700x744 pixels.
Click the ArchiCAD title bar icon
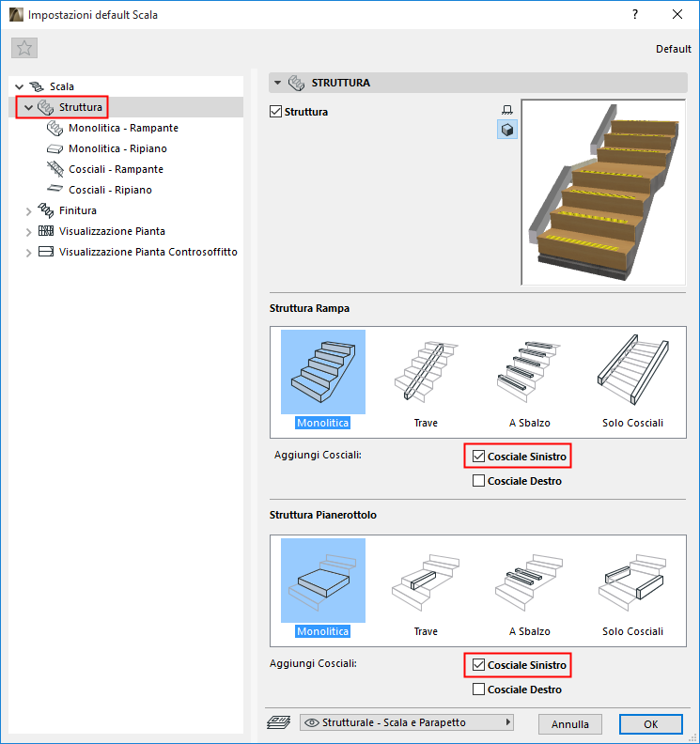(x=16, y=15)
